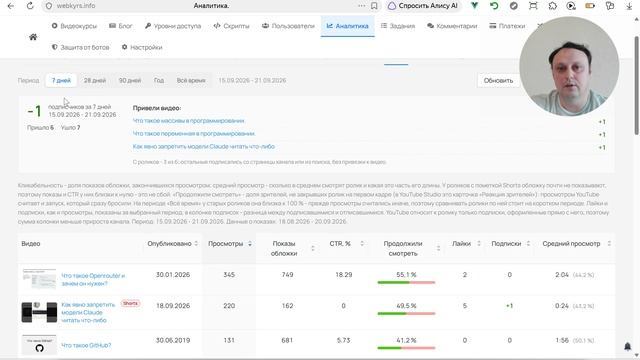Open the Настройки tab

pyautogui.click(x=142, y=47)
